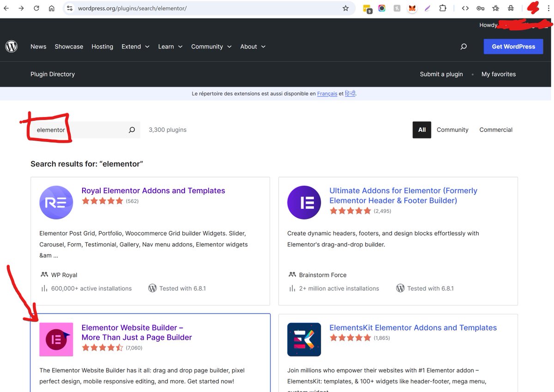Click the Ultimate Addons for Elementor logo

pyautogui.click(x=304, y=202)
